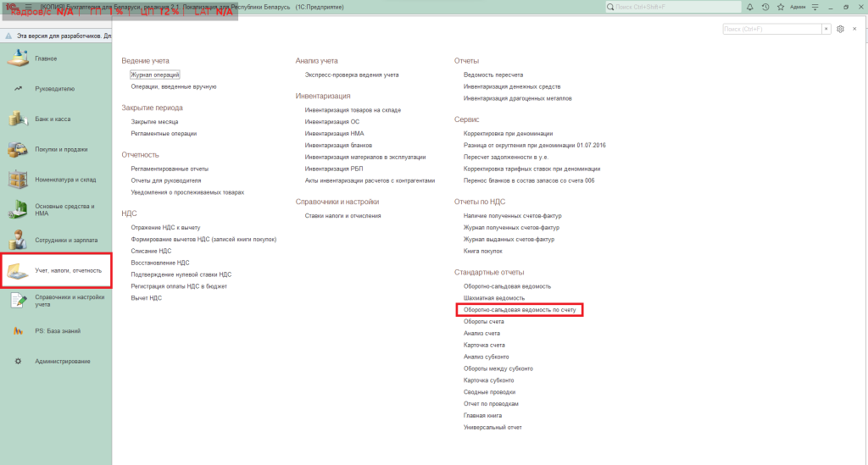Viewport: 868px width, 465px height.
Task: Open the notifications bell icon
Action: [x=750, y=7]
